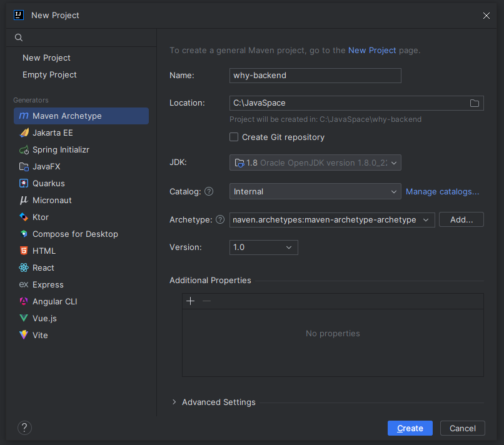Remove property with minus icon

(x=207, y=301)
